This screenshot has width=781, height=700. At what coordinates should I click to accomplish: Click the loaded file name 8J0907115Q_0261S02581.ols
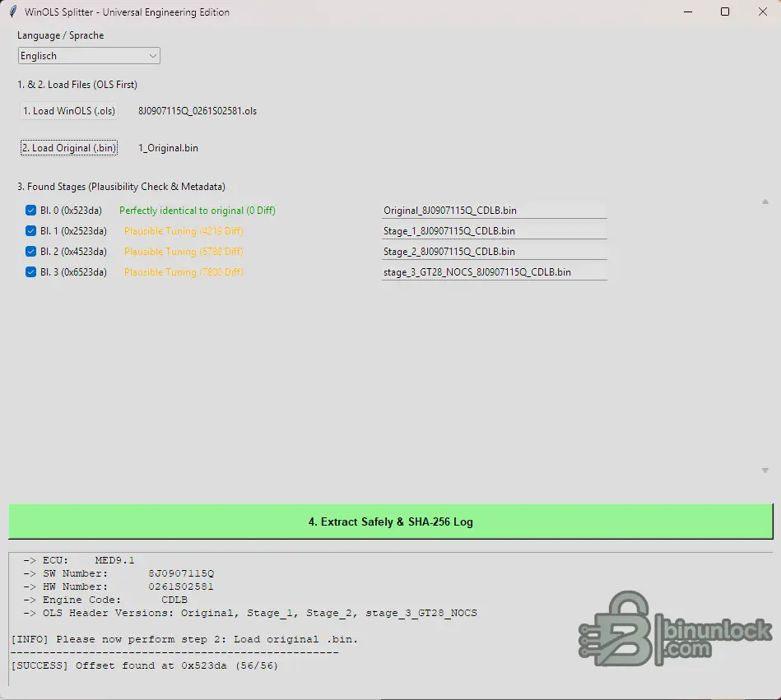(x=198, y=111)
